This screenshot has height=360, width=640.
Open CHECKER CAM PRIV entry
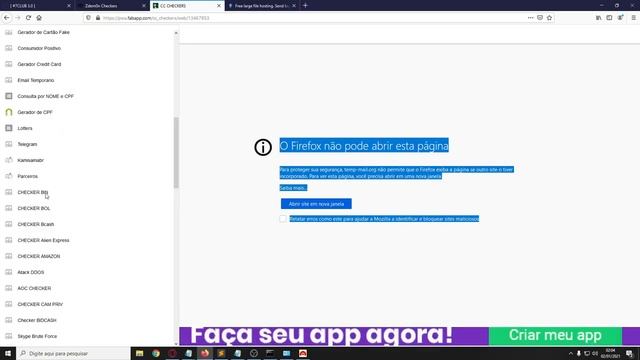point(40,304)
